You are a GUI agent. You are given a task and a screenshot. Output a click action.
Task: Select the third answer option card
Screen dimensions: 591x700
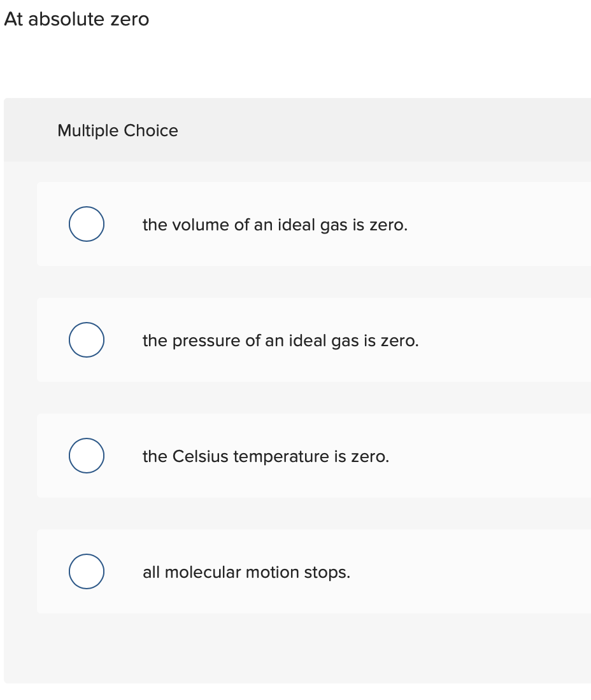click(x=287, y=456)
